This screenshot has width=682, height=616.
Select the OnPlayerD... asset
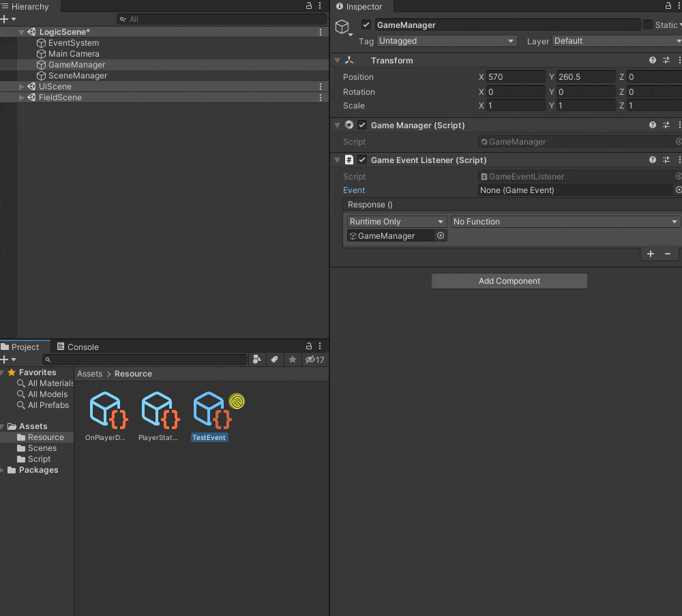(x=106, y=416)
